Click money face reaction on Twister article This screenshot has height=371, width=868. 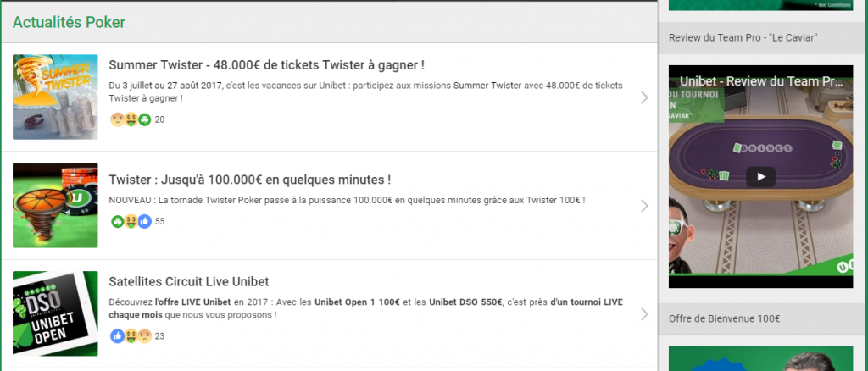[x=131, y=222]
